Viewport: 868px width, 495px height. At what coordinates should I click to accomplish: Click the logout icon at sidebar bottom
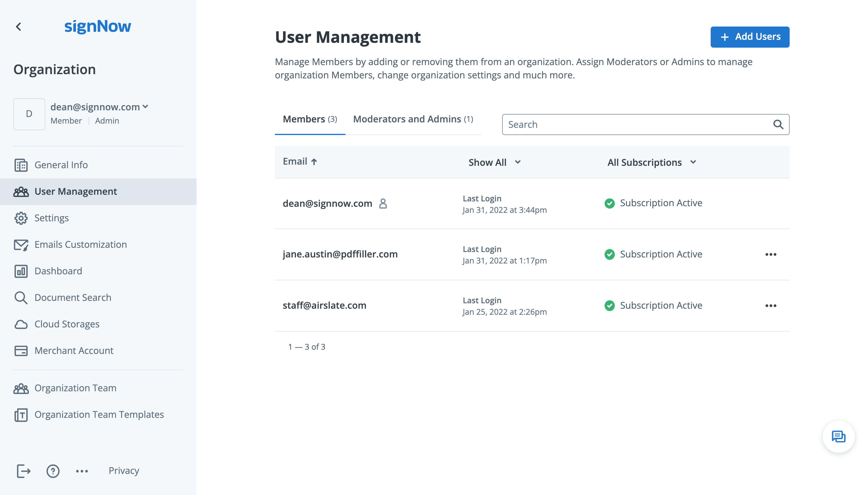tap(24, 471)
